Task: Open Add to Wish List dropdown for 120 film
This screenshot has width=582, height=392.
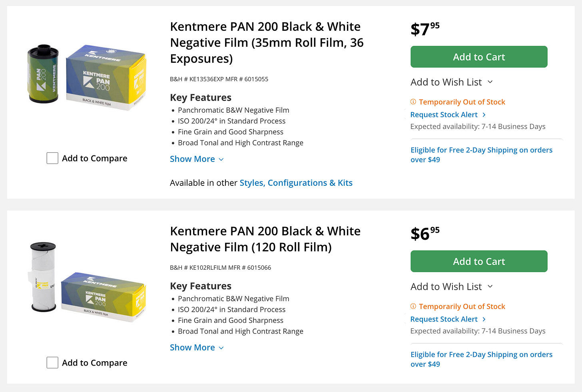Action: (x=451, y=287)
